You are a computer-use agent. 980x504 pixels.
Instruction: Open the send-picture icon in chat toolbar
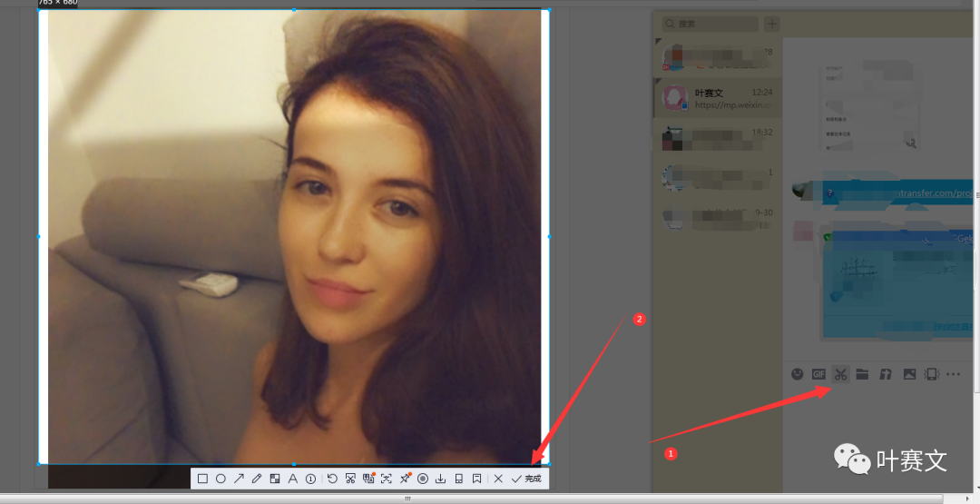(909, 374)
